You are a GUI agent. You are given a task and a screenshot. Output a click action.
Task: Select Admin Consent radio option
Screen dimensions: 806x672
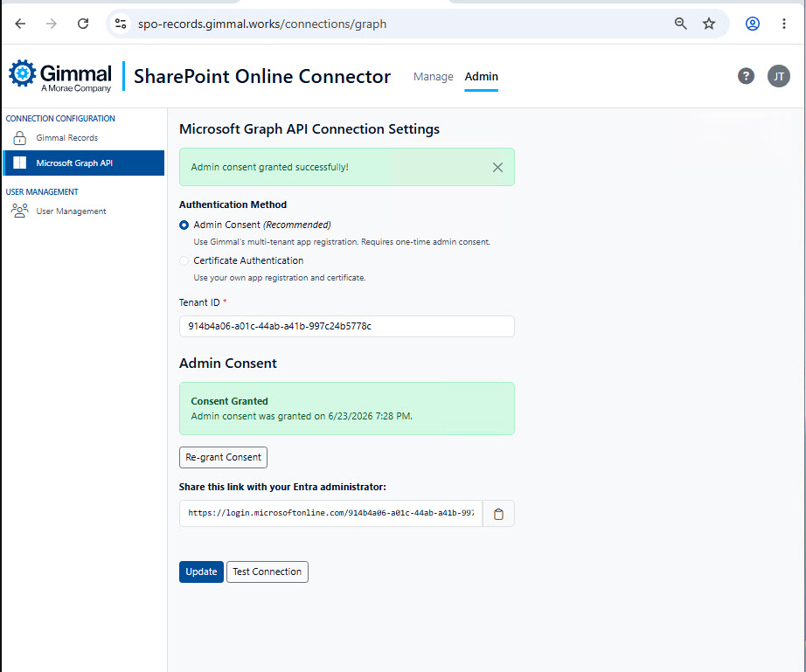tap(184, 225)
